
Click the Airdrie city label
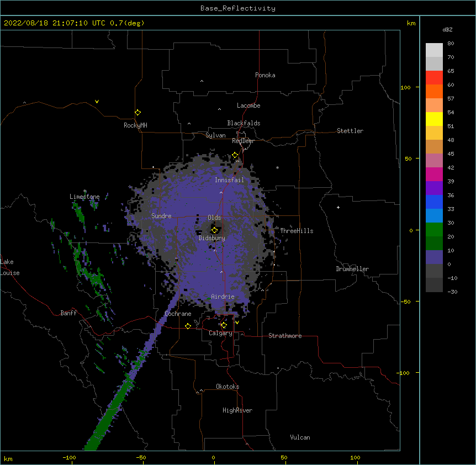(223, 297)
